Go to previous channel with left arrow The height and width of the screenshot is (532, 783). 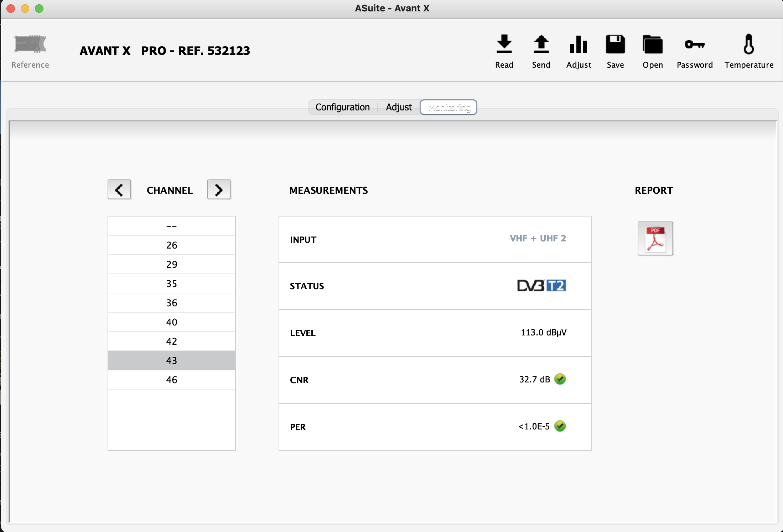119,189
